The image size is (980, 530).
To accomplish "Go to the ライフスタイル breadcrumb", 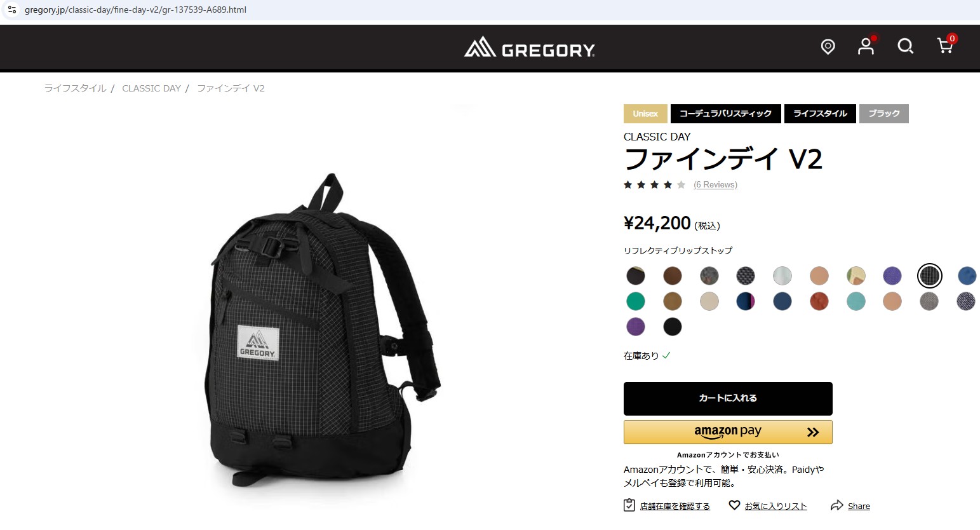I will 75,88.
